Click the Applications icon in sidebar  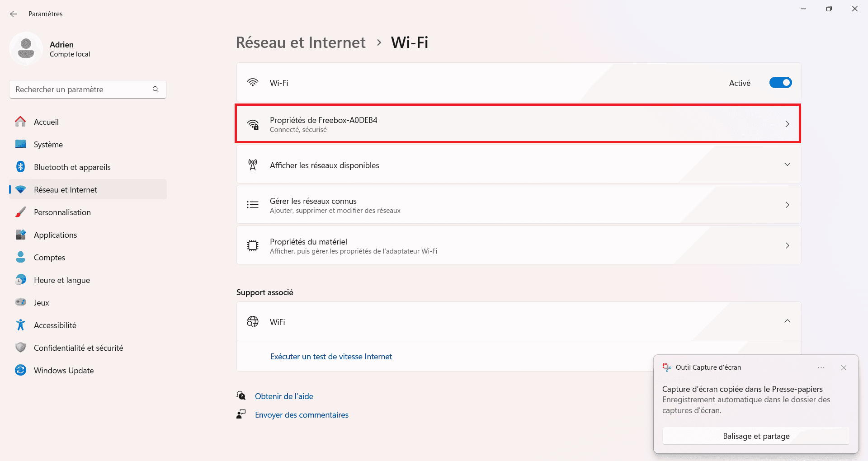click(20, 235)
